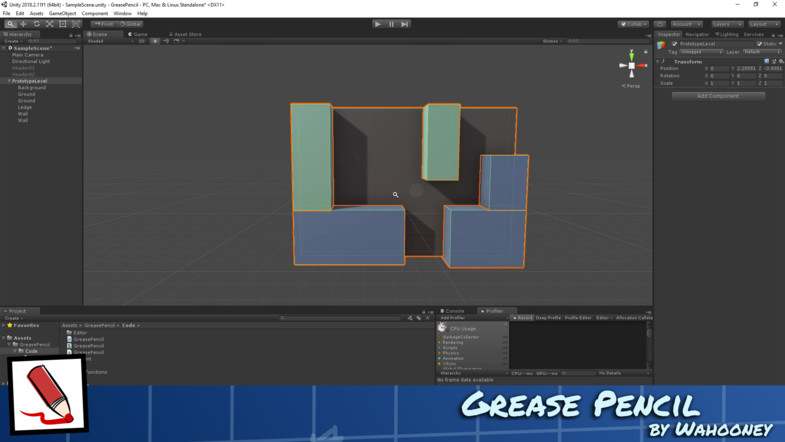Open the Edit menu
The height and width of the screenshot is (442, 785).
20,14
